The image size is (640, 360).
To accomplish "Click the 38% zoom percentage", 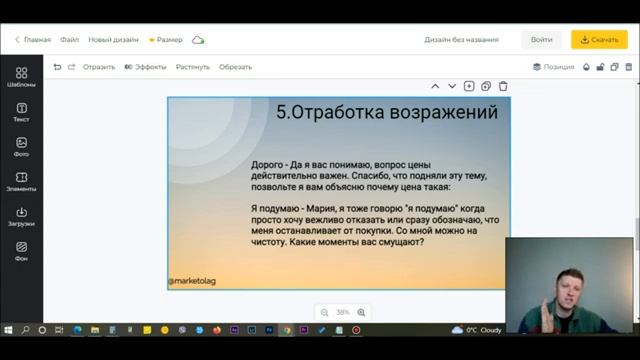I will (343, 312).
